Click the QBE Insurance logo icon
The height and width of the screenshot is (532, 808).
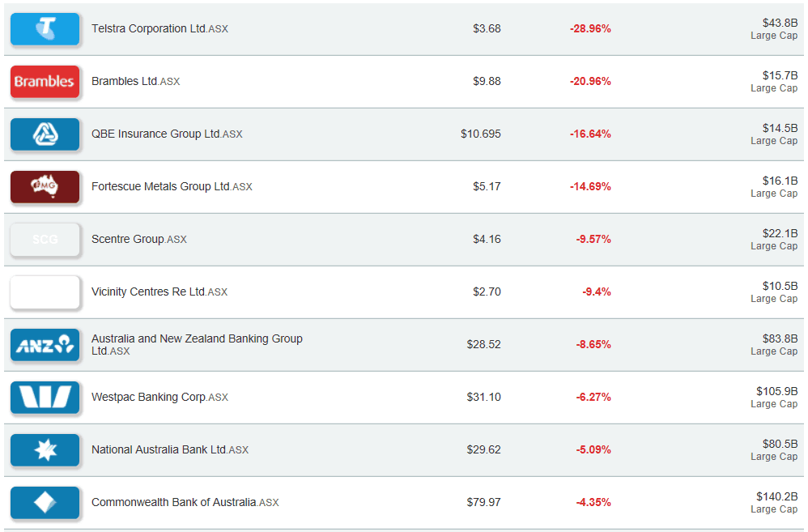pyautogui.click(x=45, y=134)
